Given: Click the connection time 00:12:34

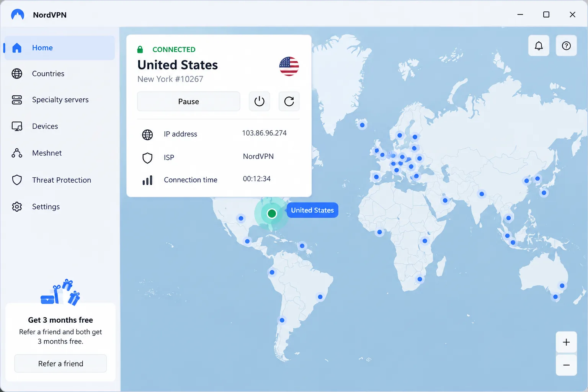Looking at the screenshot, I should [x=256, y=179].
